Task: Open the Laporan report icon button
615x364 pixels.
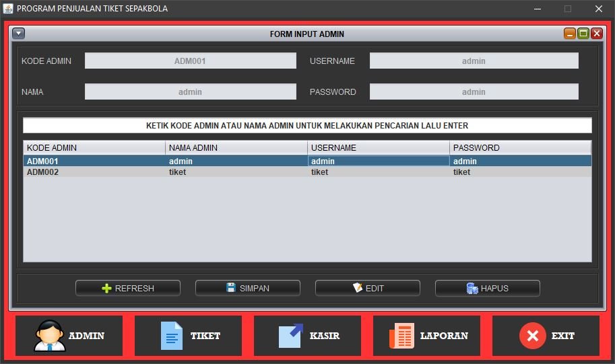Action: (x=426, y=336)
